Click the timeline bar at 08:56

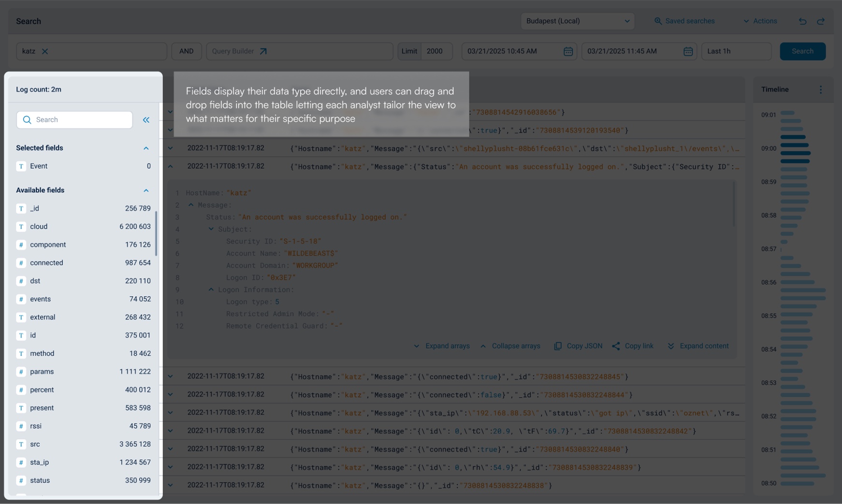coord(797,282)
